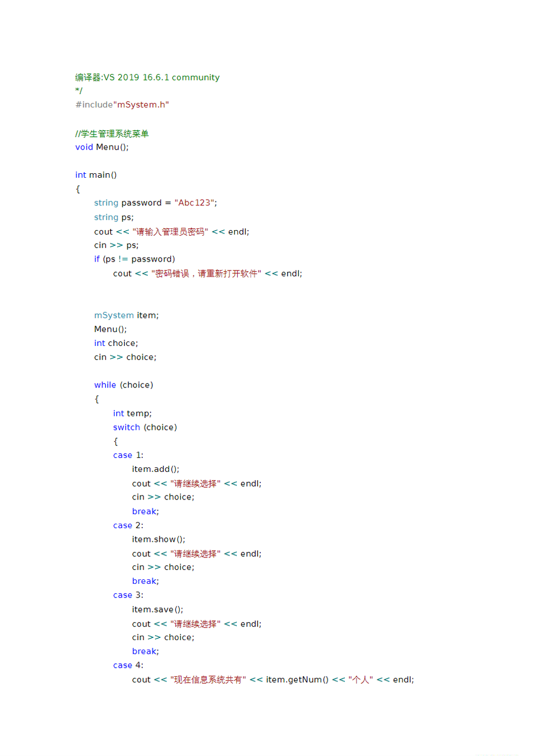Click the if (ps != password) statement
This screenshot has width=534, height=756.
134,259
